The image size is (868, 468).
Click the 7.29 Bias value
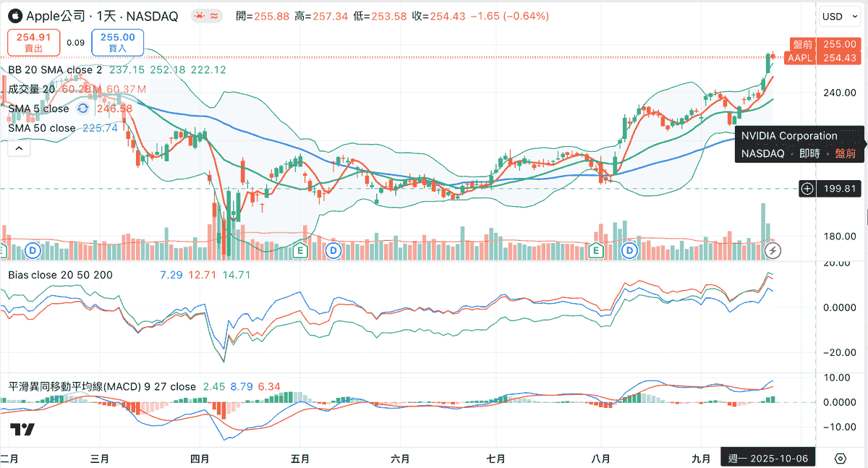point(171,275)
